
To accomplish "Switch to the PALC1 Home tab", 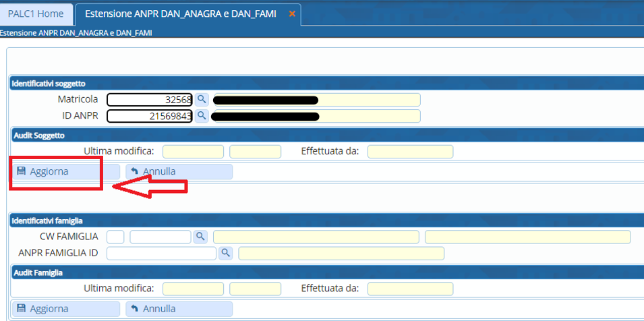I will [36, 13].
